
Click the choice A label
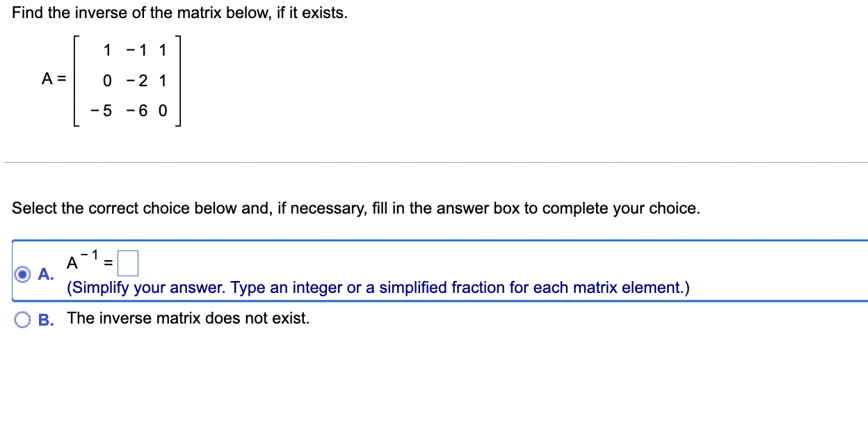44,276
